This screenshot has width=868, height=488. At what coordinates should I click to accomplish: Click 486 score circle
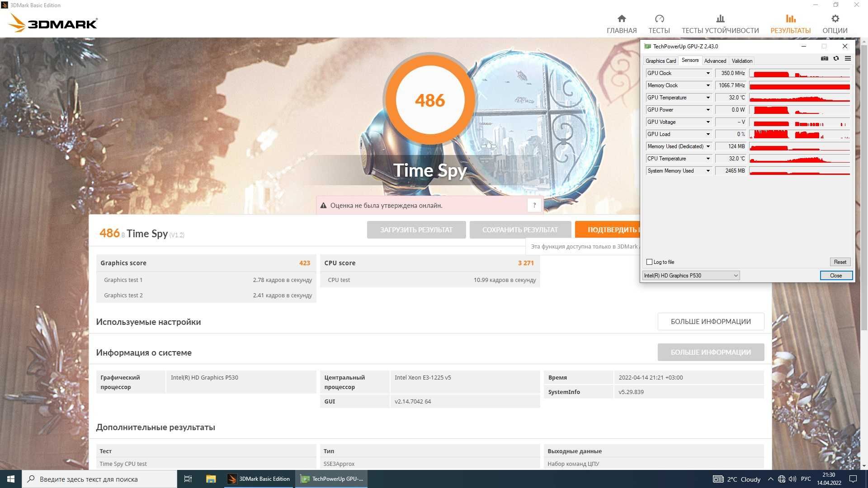click(x=430, y=100)
